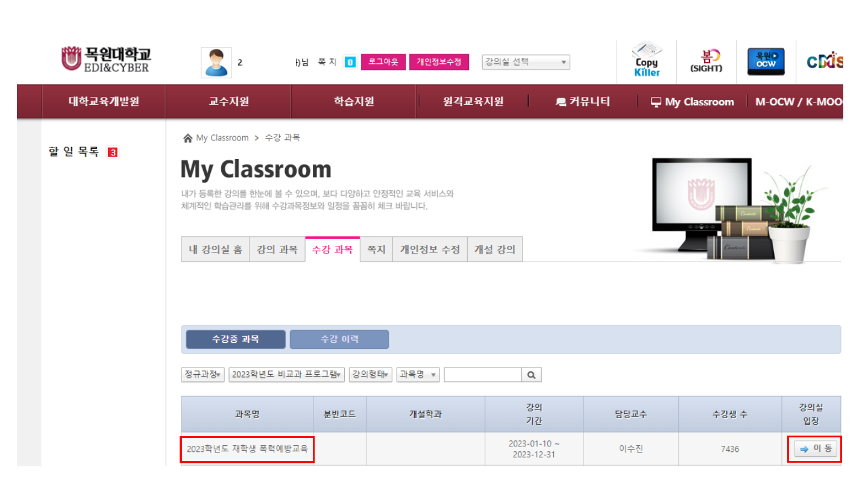Select the 개설 강의 tab
Screen dimensions: 868x488
(494, 249)
